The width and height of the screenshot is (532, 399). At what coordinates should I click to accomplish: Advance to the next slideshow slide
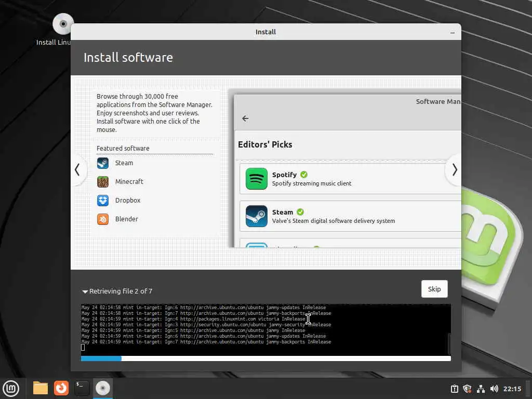pyautogui.click(x=454, y=170)
